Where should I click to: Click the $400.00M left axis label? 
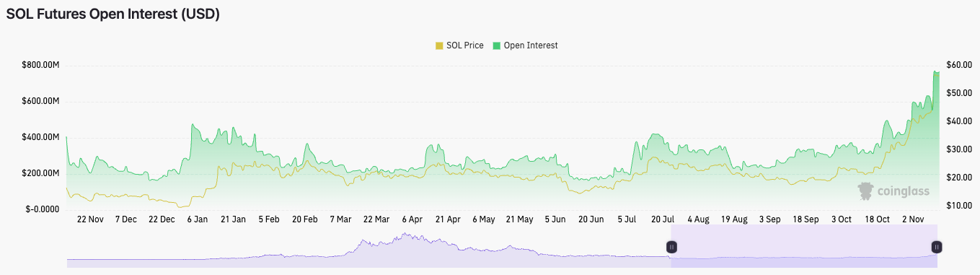coord(40,137)
